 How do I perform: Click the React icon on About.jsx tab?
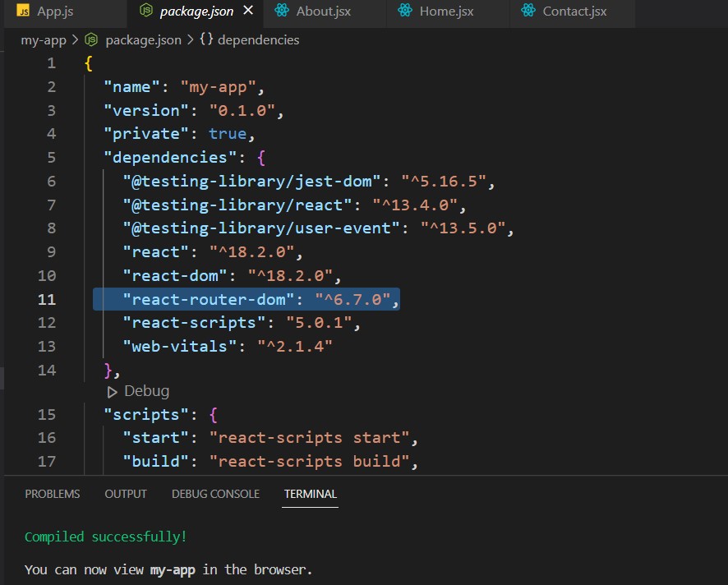(283, 12)
